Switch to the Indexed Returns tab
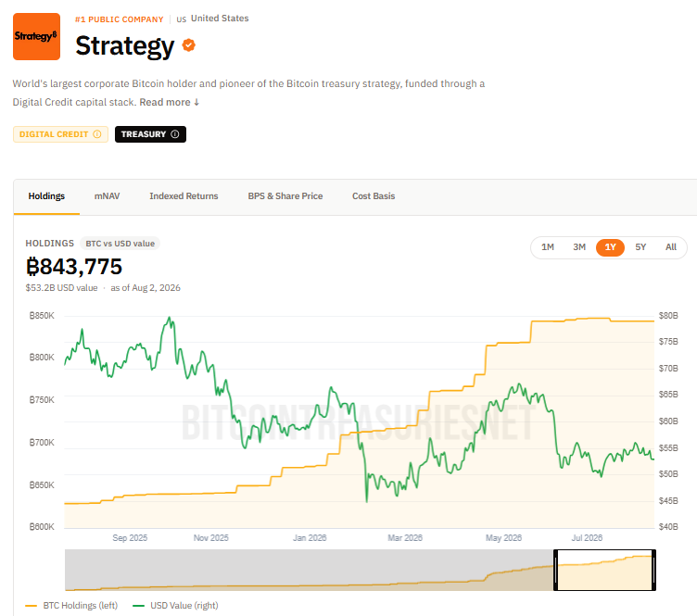 pyautogui.click(x=184, y=196)
